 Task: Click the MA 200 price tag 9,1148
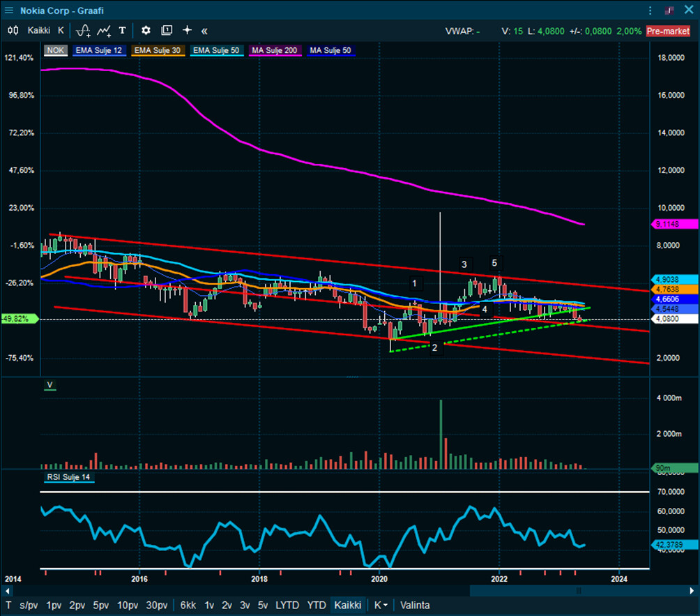click(x=674, y=224)
